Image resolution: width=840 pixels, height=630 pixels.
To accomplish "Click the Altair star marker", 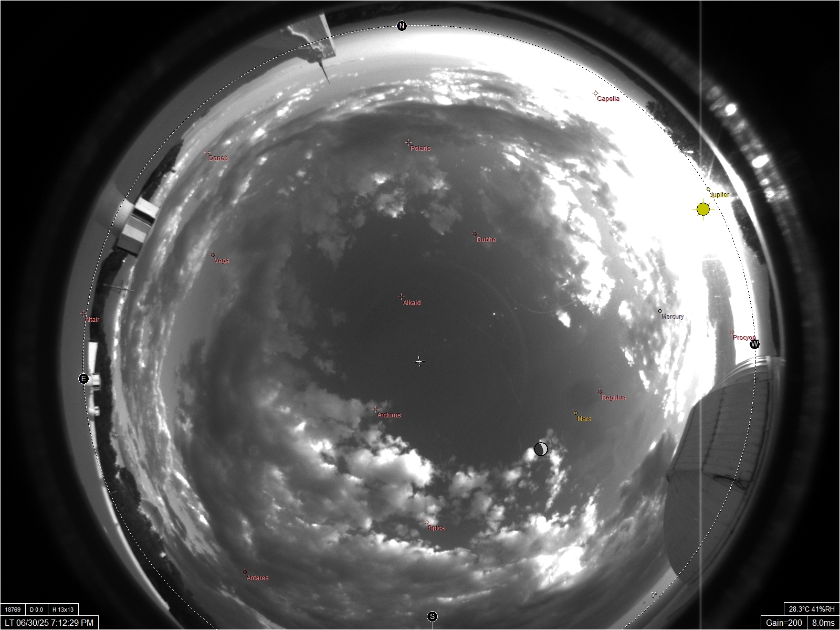I will (x=83, y=313).
